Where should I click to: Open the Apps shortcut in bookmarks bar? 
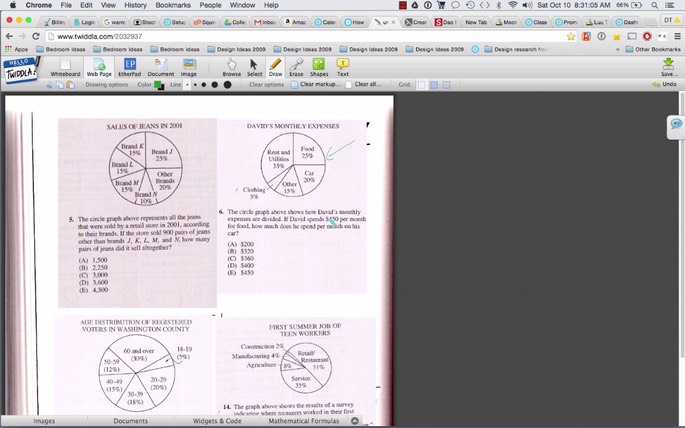coord(16,49)
